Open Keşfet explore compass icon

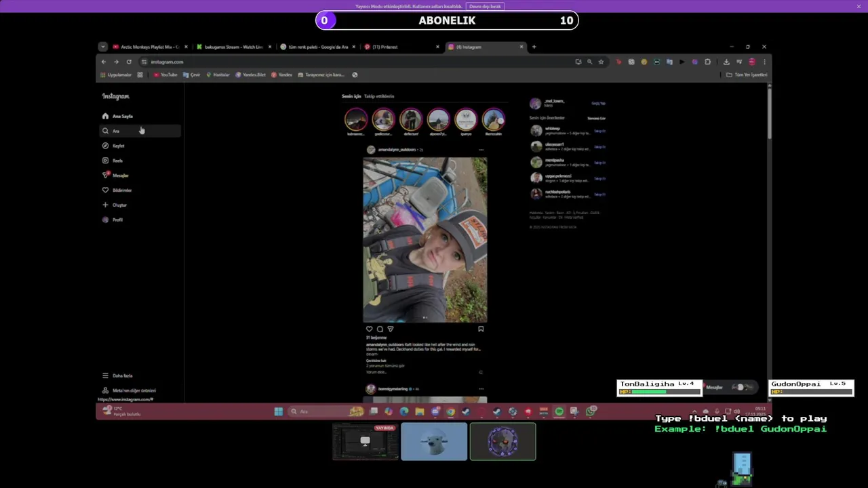click(105, 146)
